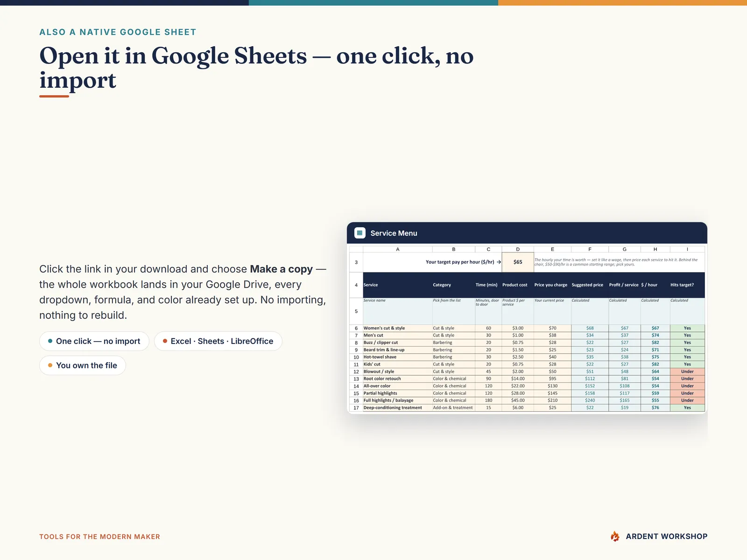
Task: Click the 'Yes' cell in Men's cut row
Action: coord(687,336)
